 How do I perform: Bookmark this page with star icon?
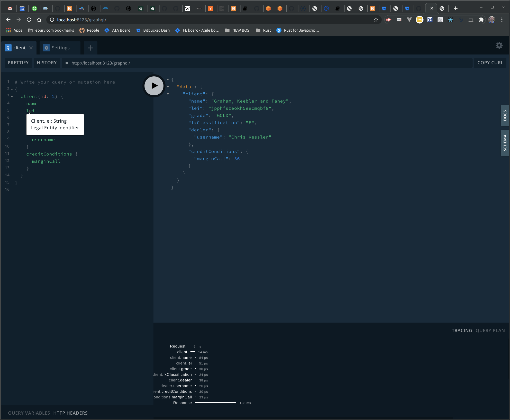376,20
